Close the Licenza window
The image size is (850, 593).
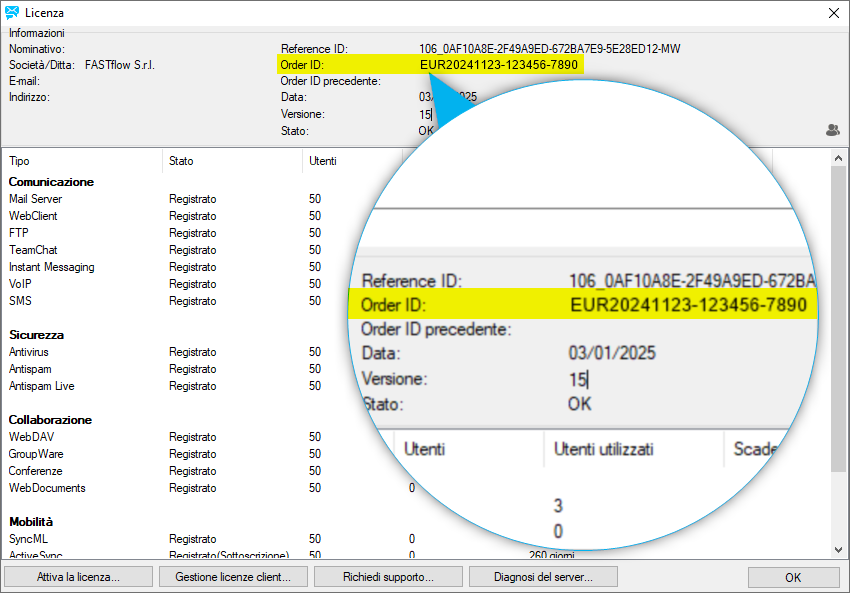point(834,13)
